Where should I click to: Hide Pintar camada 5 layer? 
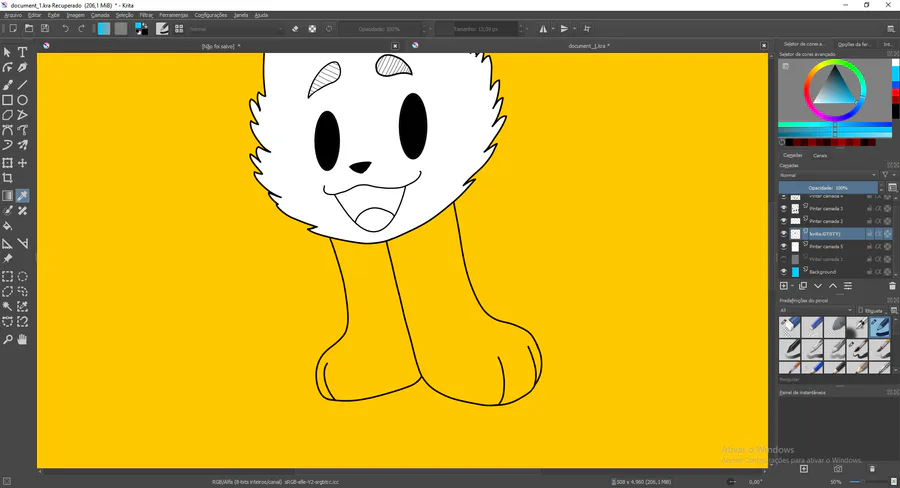[x=783, y=246]
